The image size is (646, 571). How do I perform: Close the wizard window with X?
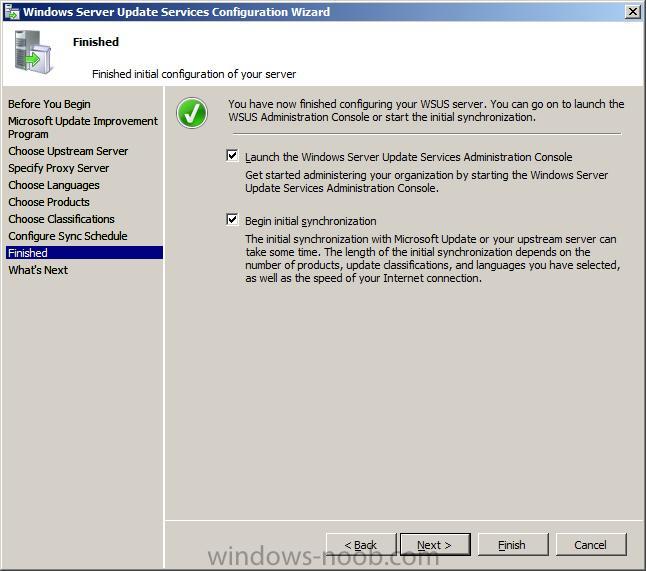(632, 12)
